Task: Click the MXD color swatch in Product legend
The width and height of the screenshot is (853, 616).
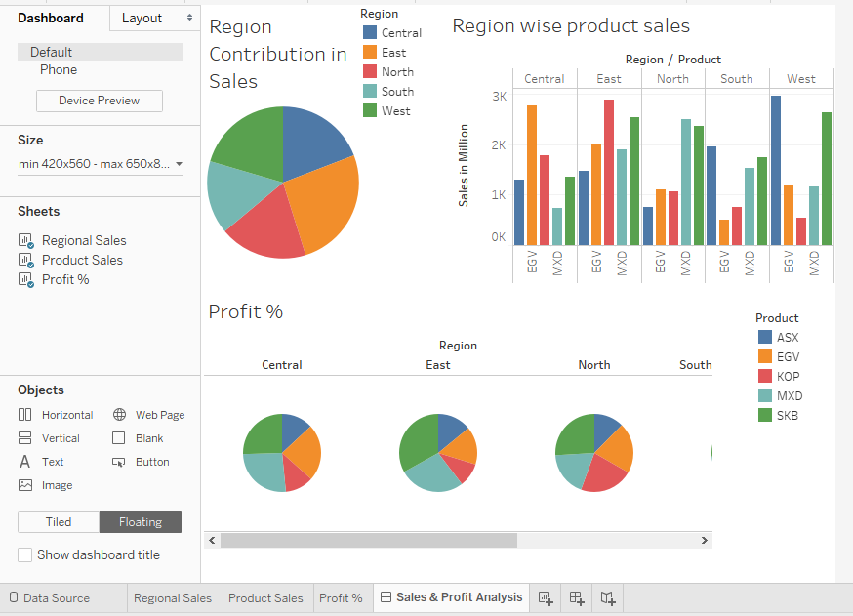Action: click(765, 395)
